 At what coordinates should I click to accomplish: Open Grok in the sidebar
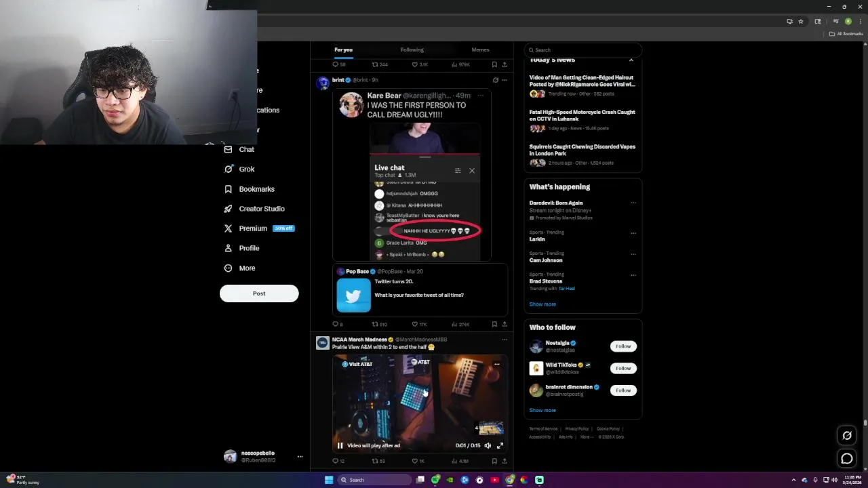pyautogui.click(x=239, y=169)
